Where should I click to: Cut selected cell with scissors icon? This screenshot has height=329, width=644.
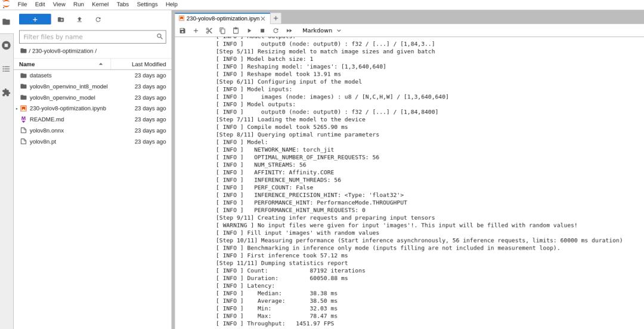tap(209, 30)
